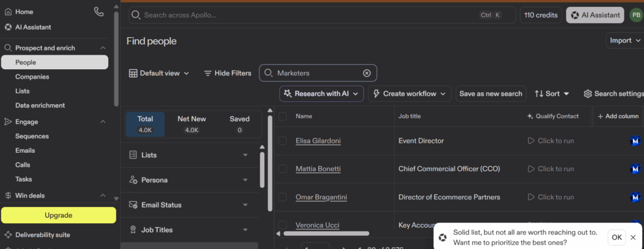The height and width of the screenshot is (249, 644).
Task: Open Tasks under Engage
Action: (23, 179)
